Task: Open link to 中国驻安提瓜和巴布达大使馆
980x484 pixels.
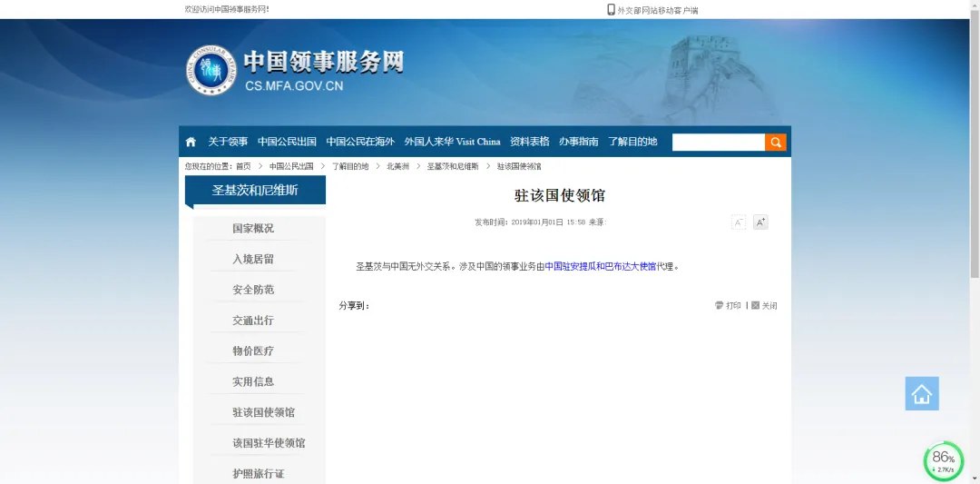Action: 600,267
